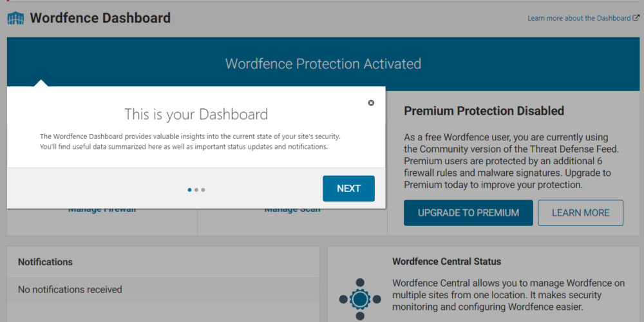644x322 pixels.
Task: Click the No notifications received row
Action: coord(70,290)
